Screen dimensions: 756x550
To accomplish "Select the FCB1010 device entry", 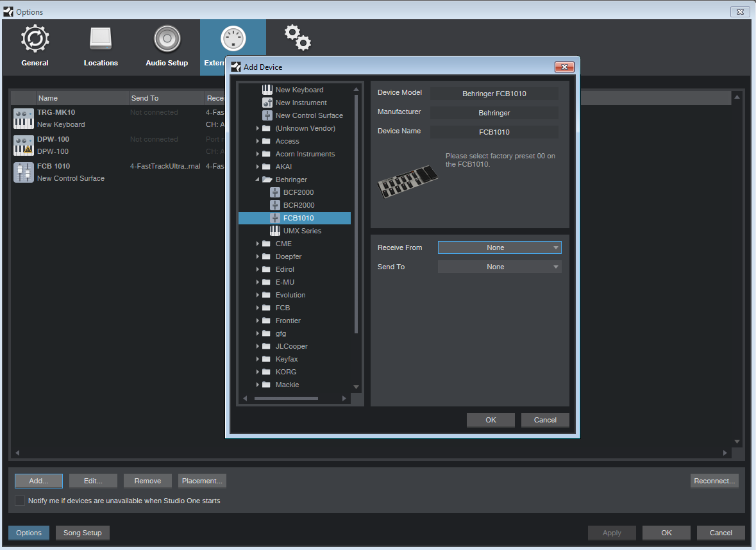I will pos(294,218).
